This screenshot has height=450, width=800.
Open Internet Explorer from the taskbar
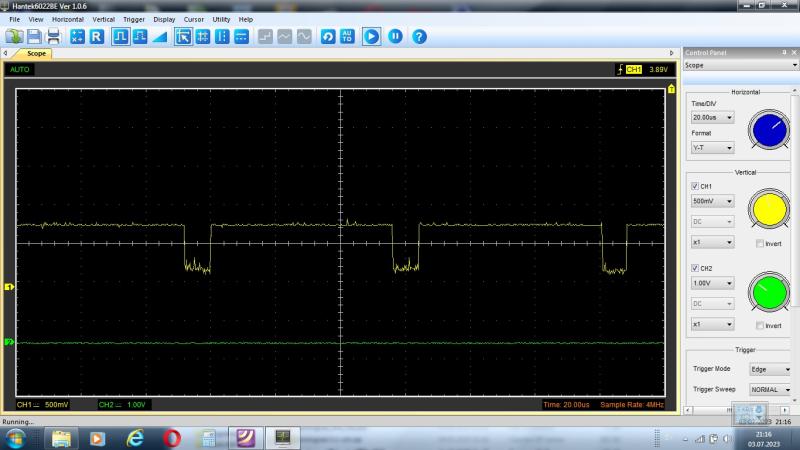tap(134, 438)
